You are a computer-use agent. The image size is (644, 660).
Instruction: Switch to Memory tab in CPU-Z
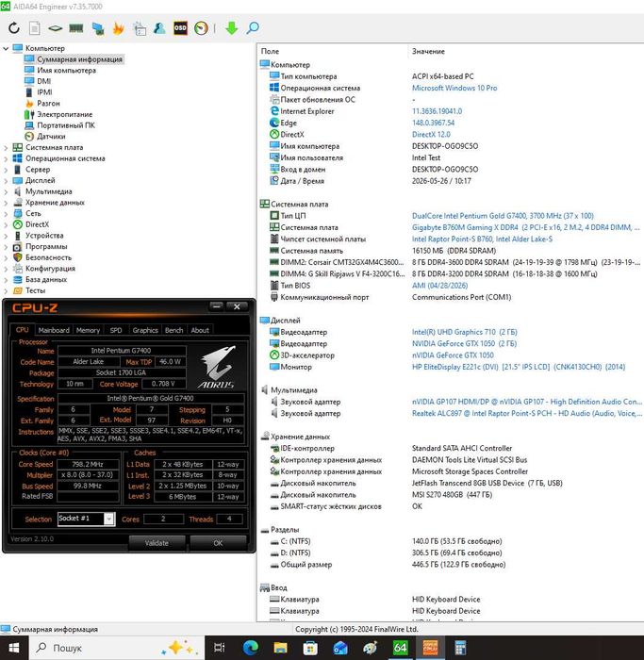click(x=88, y=330)
